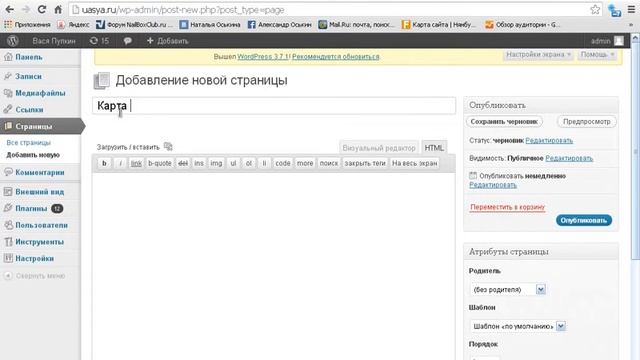This screenshot has width=640, height=360.
Task: Expand Настройки экрана screen options
Action: [x=538, y=55]
